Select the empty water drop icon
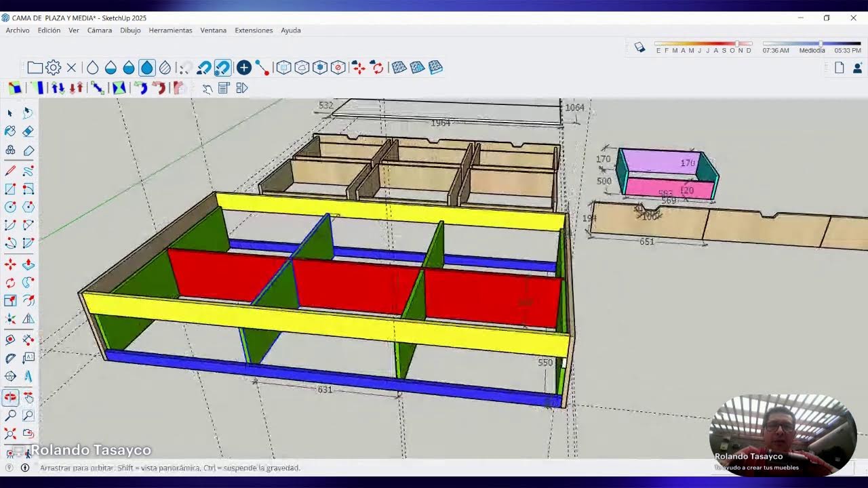Screen dimensions: 868x488 pos(92,68)
